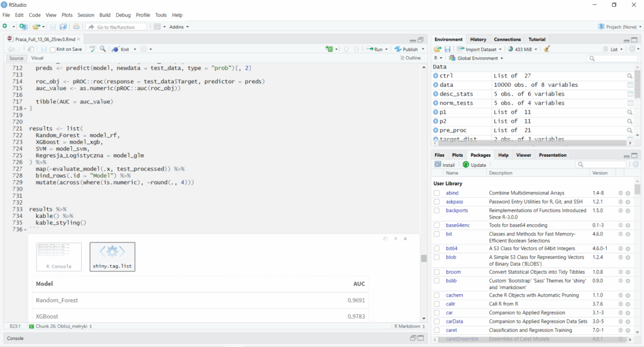644x347 pixels.
Task: Maximize the source editor pane
Action: (x=421, y=40)
